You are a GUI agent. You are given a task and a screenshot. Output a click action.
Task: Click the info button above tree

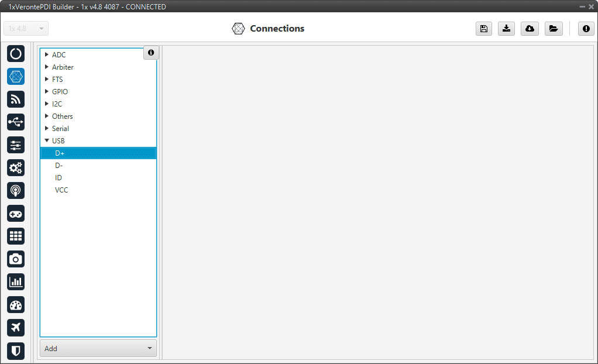(151, 53)
